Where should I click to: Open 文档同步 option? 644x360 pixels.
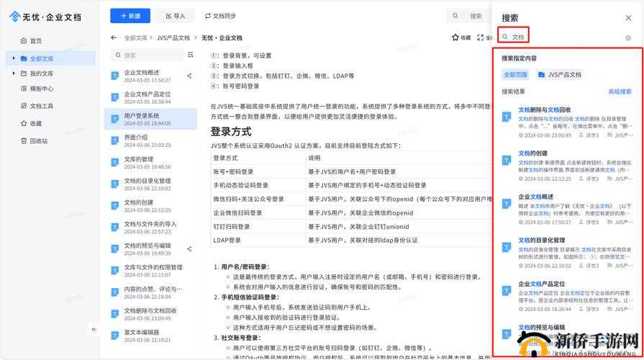pos(221,16)
